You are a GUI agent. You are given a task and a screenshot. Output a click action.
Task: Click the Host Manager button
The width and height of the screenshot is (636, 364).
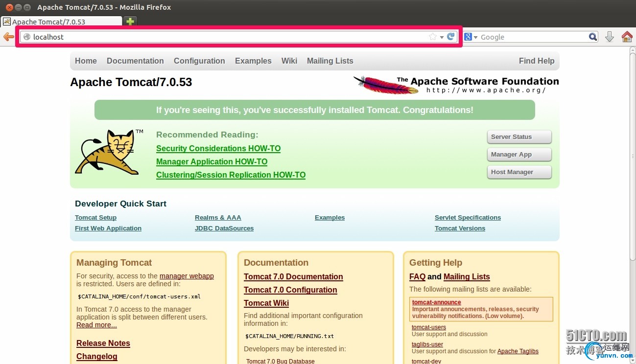pos(519,172)
